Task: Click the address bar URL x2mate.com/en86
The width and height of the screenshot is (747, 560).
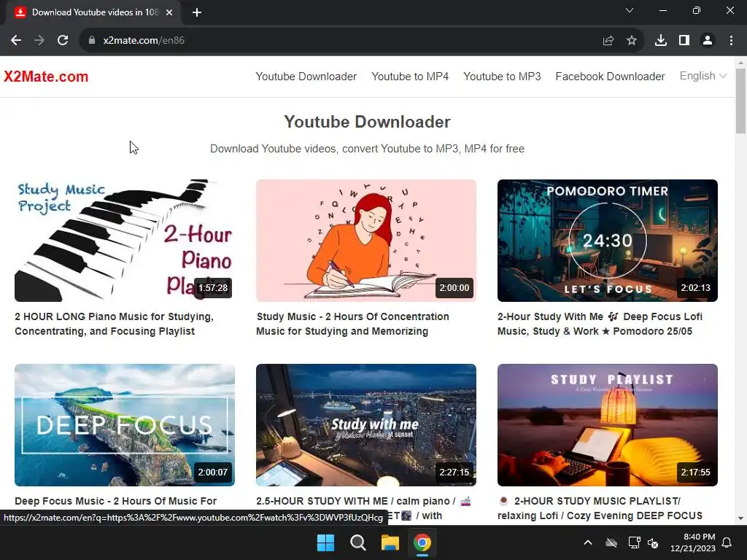Action: pyautogui.click(x=144, y=41)
